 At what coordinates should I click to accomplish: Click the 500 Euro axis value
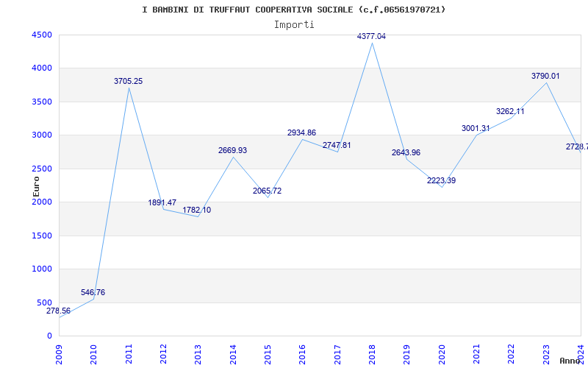(x=44, y=302)
